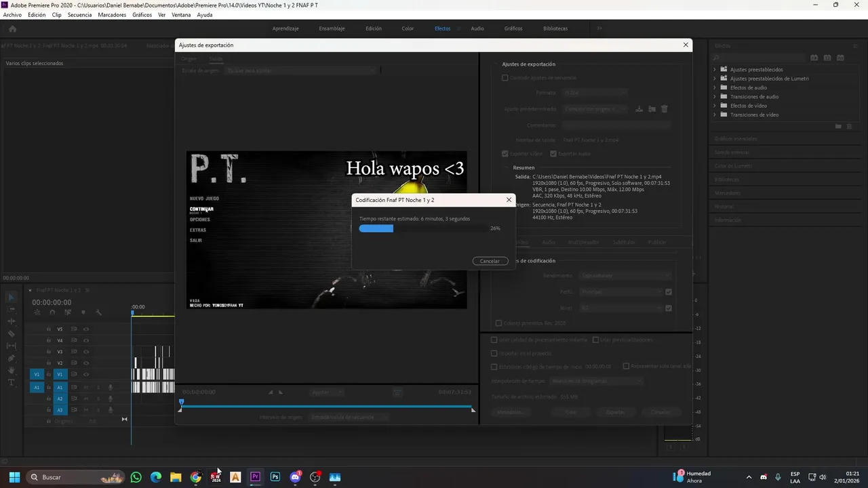Screen dimensions: 868x488
Task: Close the Ajustes de exportación dialog
Action: (686, 45)
